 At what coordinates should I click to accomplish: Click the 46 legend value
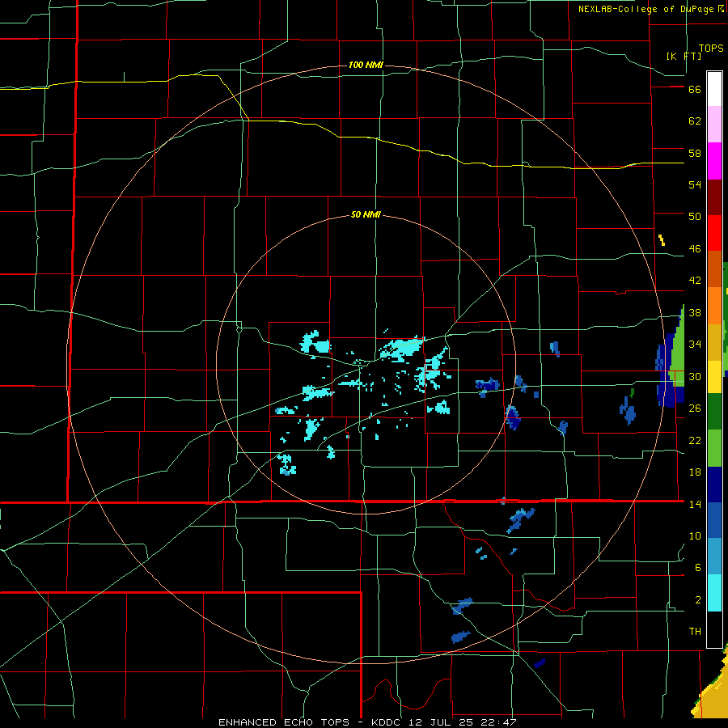click(x=695, y=249)
